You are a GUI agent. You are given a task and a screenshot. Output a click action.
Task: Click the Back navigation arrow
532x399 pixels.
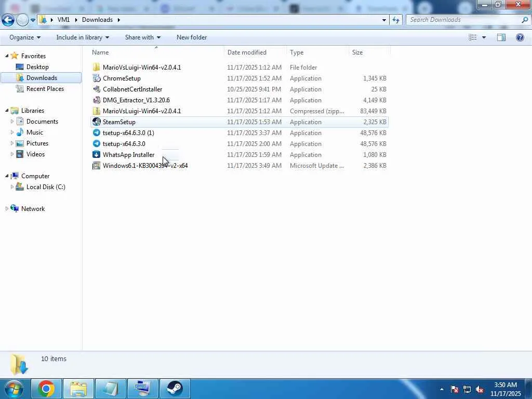8,20
